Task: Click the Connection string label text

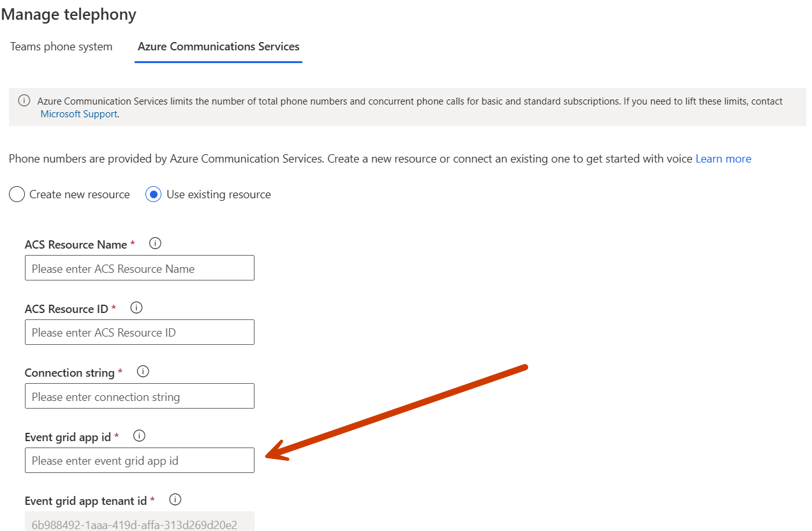Action: [70, 373]
